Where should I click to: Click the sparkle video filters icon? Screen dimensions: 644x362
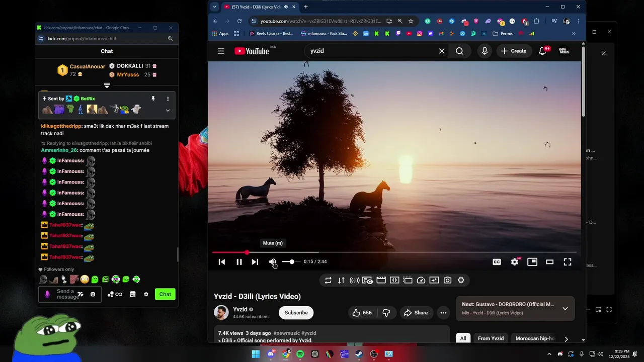pos(434,281)
